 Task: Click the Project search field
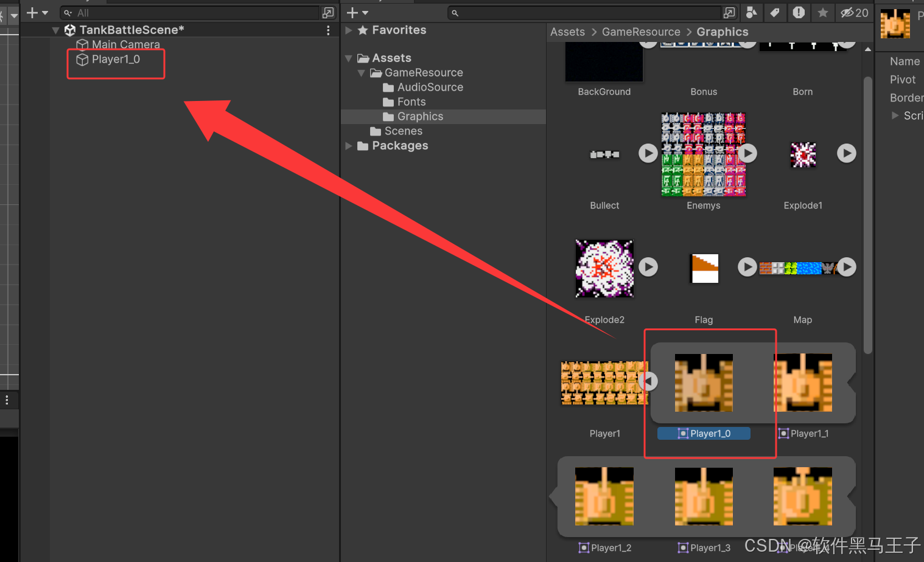(x=584, y=13)
